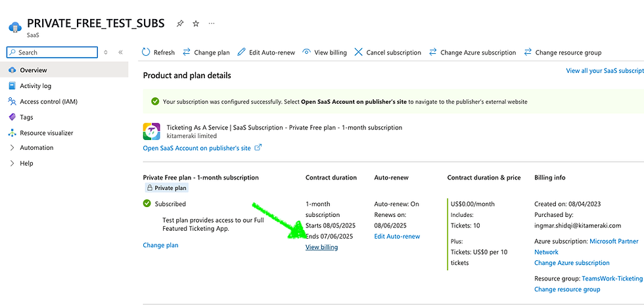Expand the Help section
Image resolution: width=644 pixels, height=305 pixels.
tap(64, 163)
